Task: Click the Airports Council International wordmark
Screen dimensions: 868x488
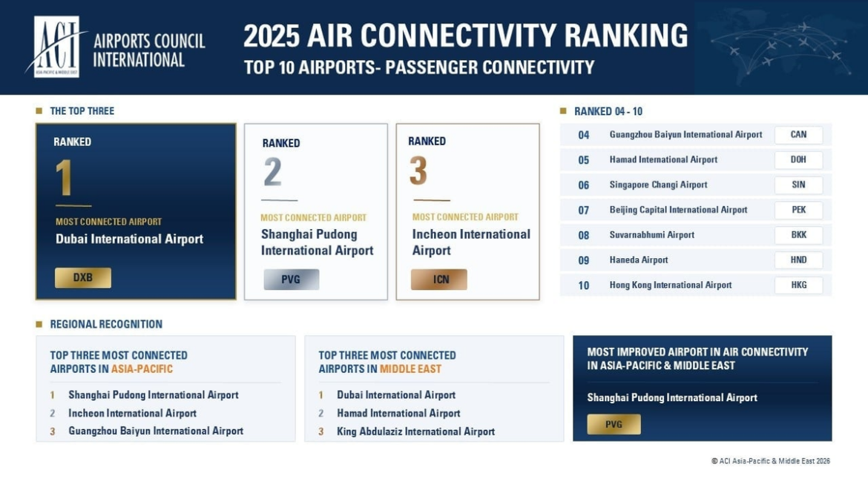Action: pos(149,50)
